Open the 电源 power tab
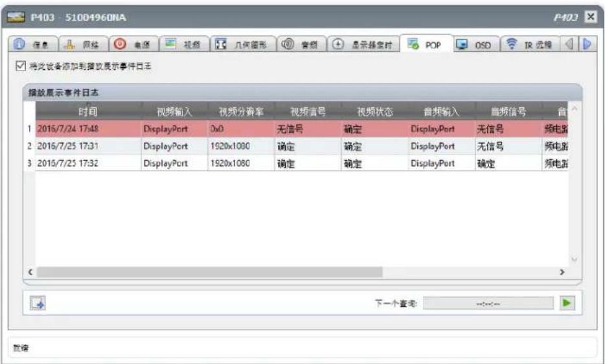Viewport: 605px width, 364px height. coord(133,45)
